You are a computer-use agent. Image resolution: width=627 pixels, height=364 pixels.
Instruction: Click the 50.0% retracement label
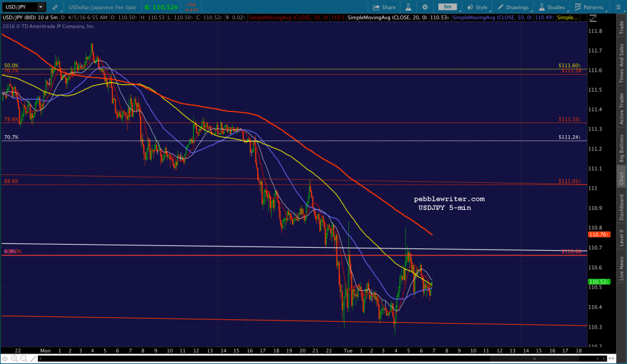click(x=11, y=65)
